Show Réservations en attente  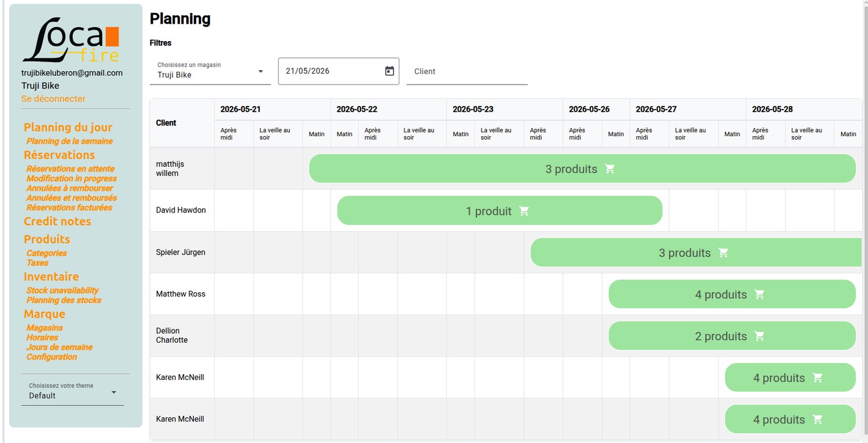[71, 169]
